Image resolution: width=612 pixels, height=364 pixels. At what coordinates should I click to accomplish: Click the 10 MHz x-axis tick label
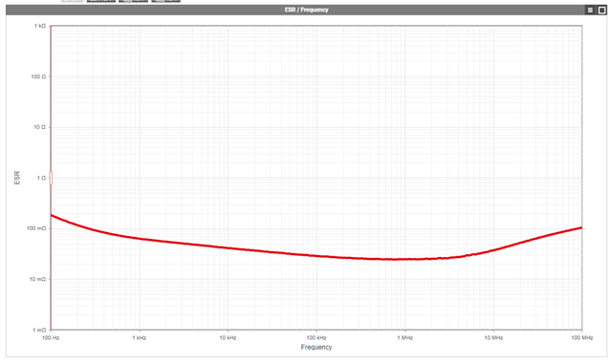pos(493,337)
